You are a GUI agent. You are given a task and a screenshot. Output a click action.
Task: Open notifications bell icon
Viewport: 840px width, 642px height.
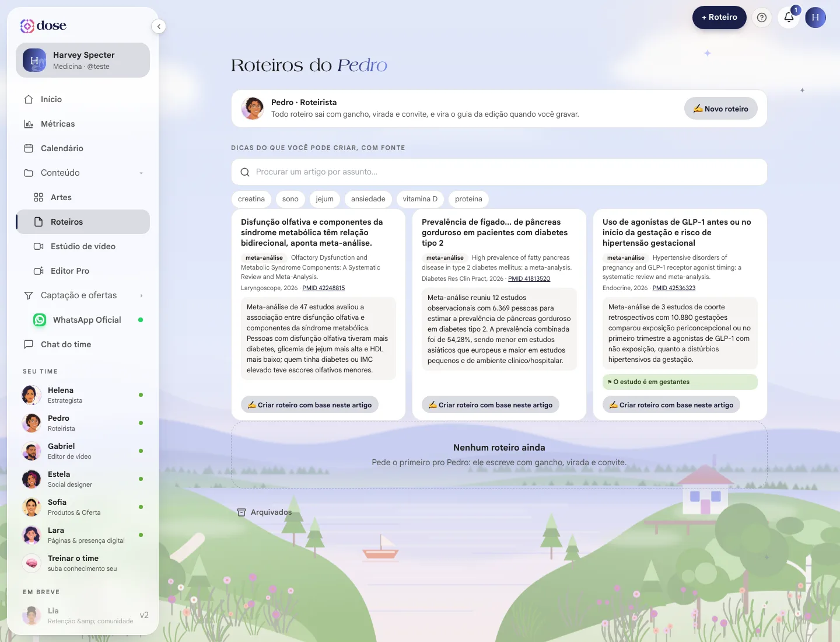pyautogui.click(x=789, y=18)
